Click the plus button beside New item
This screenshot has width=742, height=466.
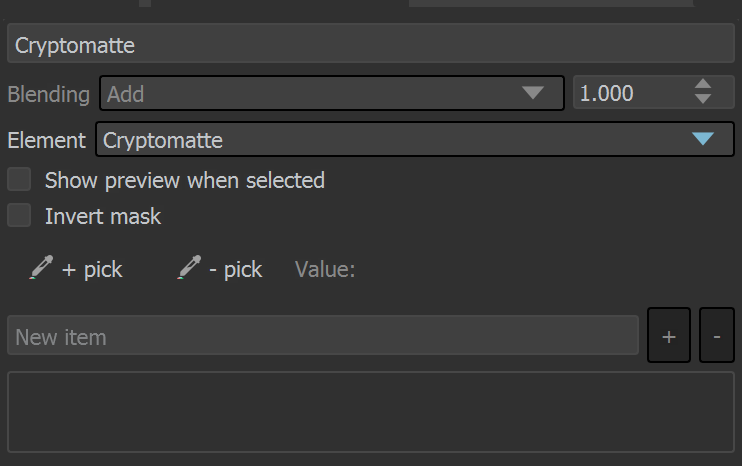tap(669, 335)
